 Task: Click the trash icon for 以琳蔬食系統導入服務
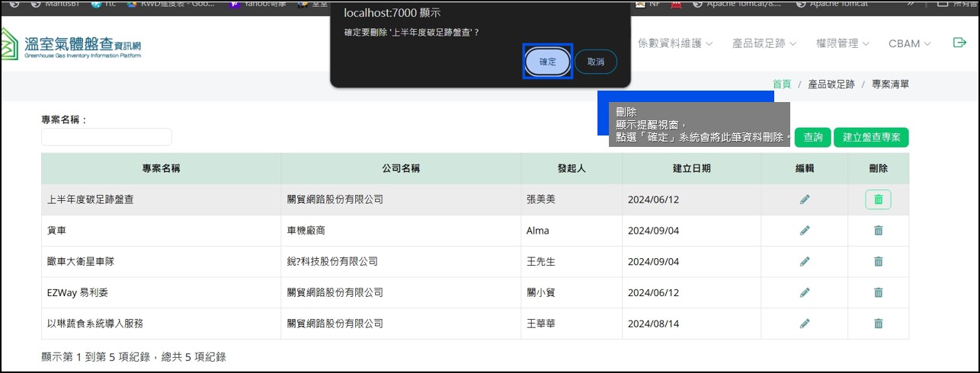878,324
